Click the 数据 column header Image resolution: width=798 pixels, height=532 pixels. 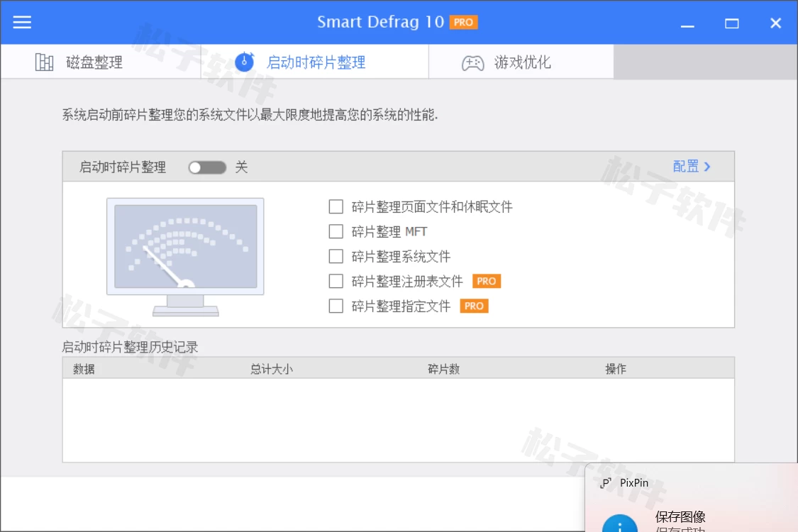84,369
